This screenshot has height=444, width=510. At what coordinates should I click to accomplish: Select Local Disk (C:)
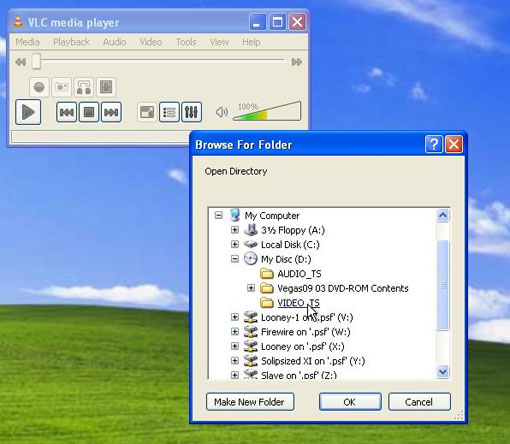click(290, 245)
